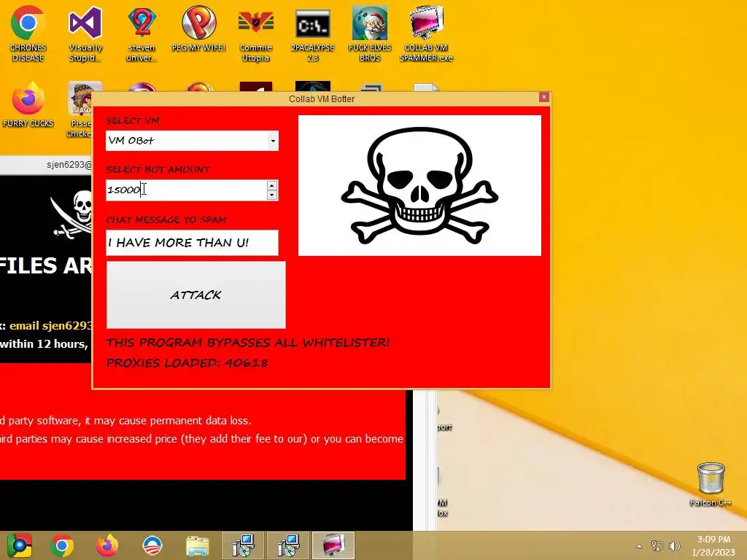Click the skull and crossbones image
Viewport: 747px width, 560px height.
[x=419, y=185]
